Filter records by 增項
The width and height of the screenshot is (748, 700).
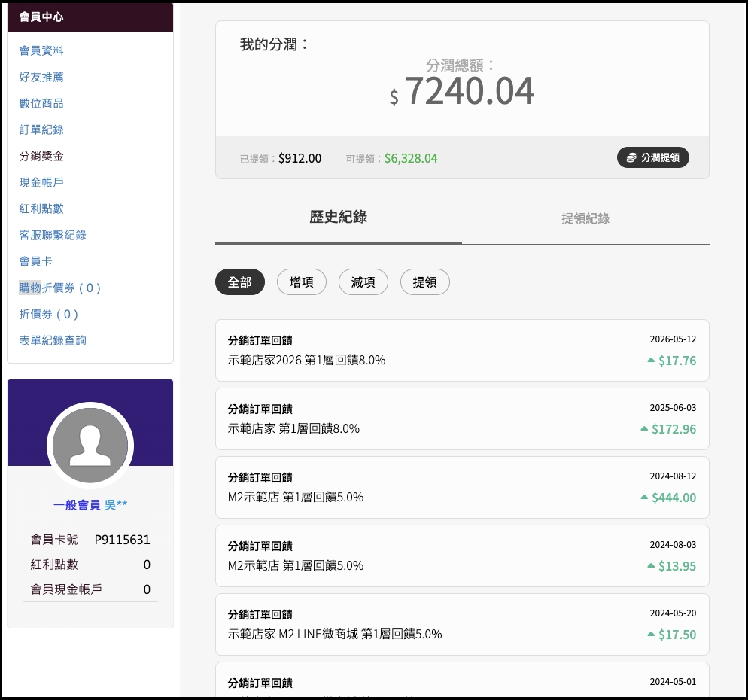(302, 282)
